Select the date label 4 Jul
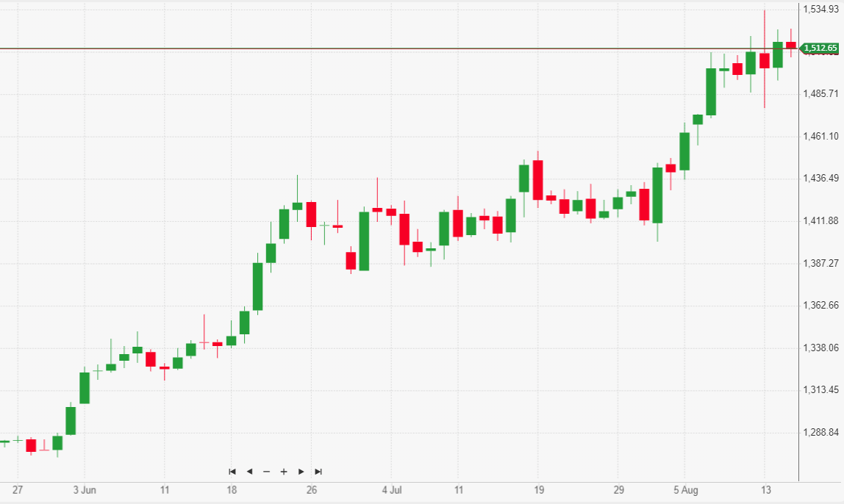Viewport: 844px width, 504px height. click(392, 490)
